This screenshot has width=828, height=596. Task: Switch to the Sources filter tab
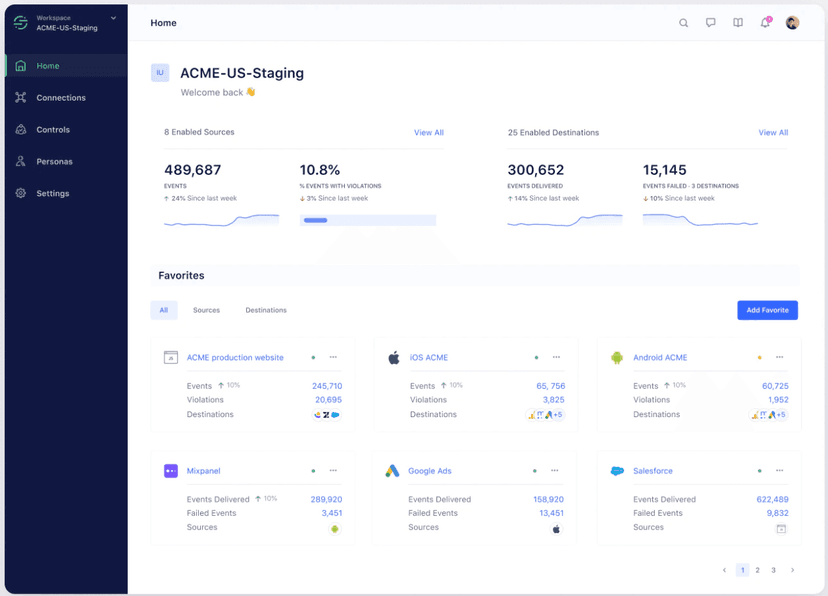click(206, 310)
